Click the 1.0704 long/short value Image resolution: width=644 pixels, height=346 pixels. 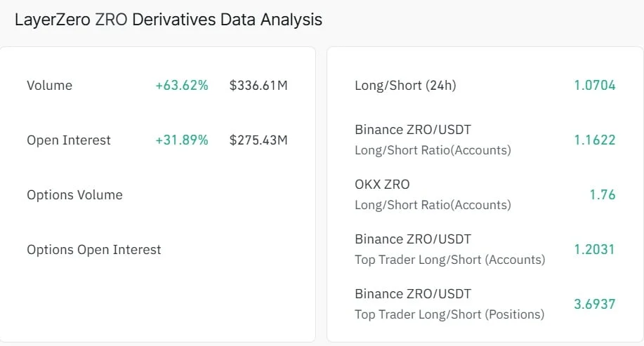click(x=595, y=86)
